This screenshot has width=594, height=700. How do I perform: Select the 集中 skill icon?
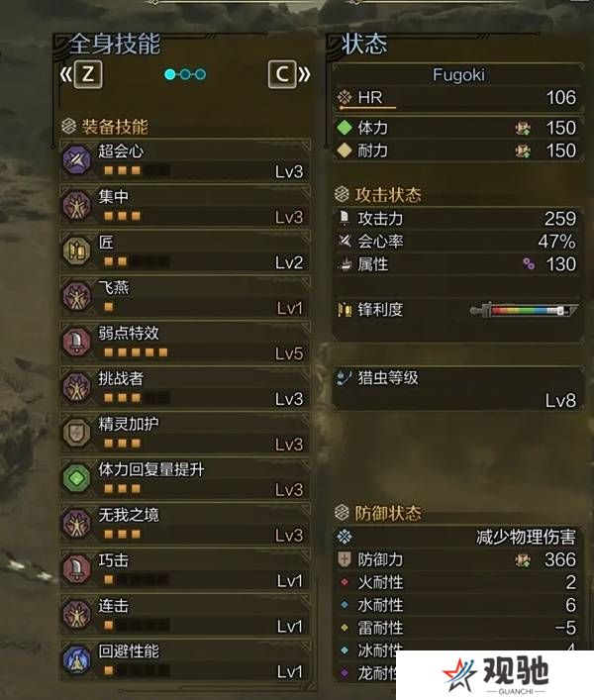click(77, 205)
